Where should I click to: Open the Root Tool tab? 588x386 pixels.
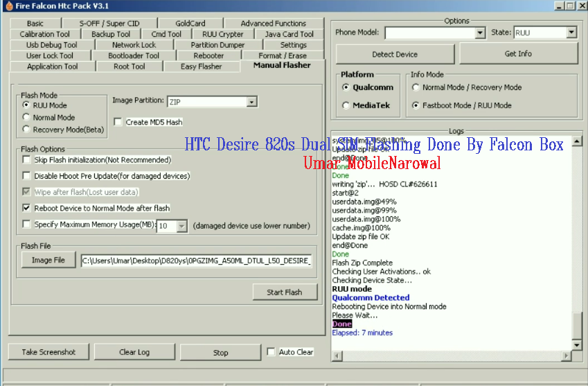(x=130, y=67)
